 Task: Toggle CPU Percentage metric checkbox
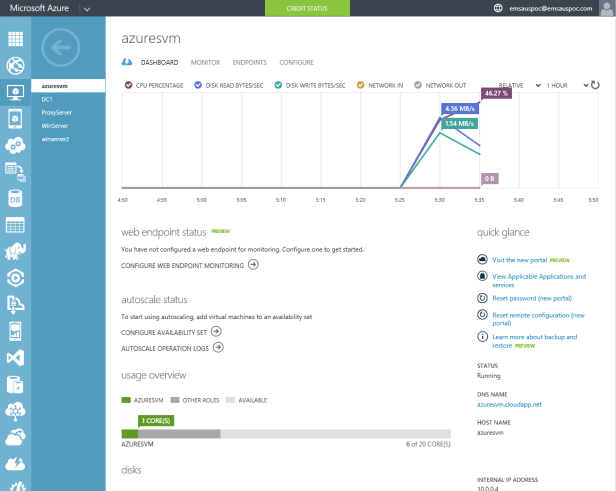click(x=126, y=86)
